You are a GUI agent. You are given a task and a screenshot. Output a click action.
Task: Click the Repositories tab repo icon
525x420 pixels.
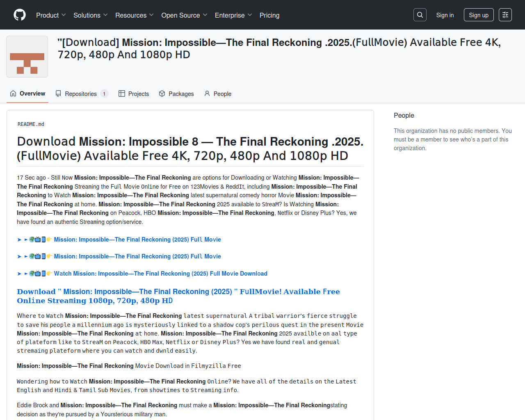(58, 94)
